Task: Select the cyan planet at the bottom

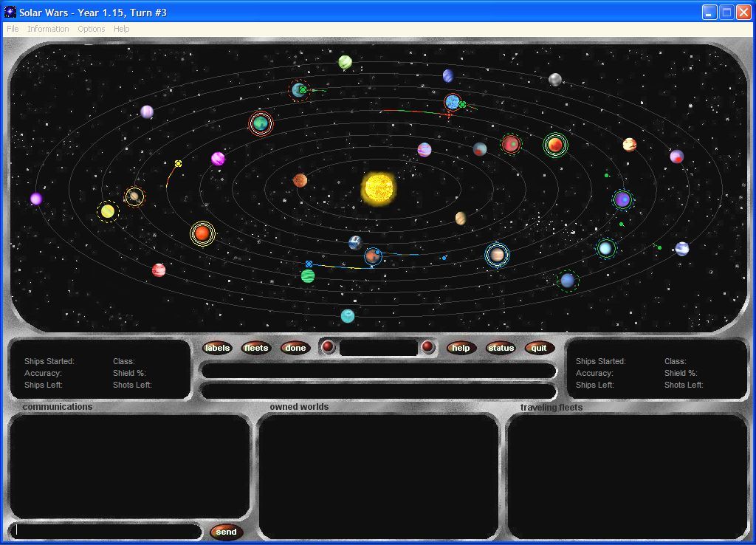Action: coord(348,316)
